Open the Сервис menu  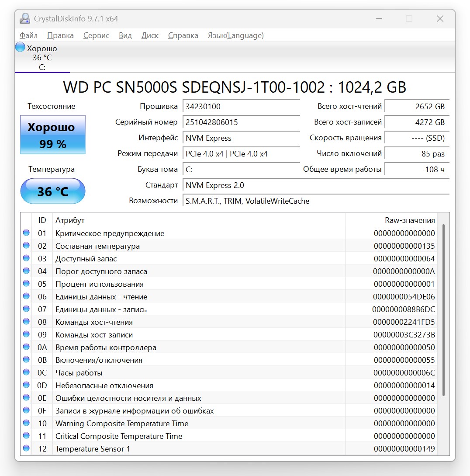click(x=96, y=35)
